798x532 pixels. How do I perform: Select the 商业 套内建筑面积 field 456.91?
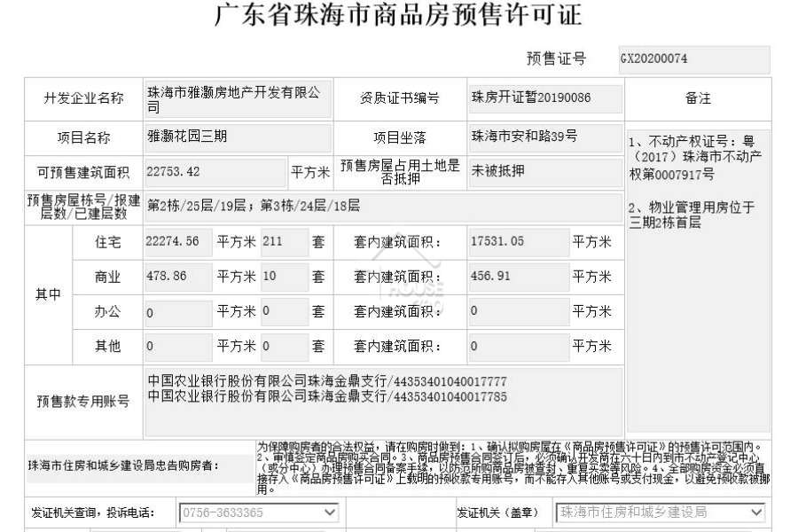point(519,277)
